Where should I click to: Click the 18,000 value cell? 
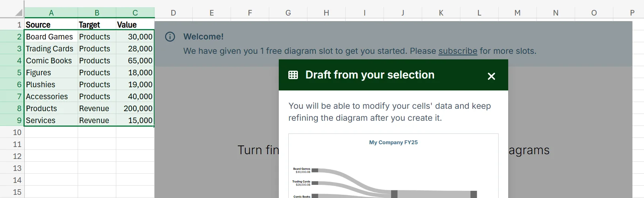tap(135, 73)
